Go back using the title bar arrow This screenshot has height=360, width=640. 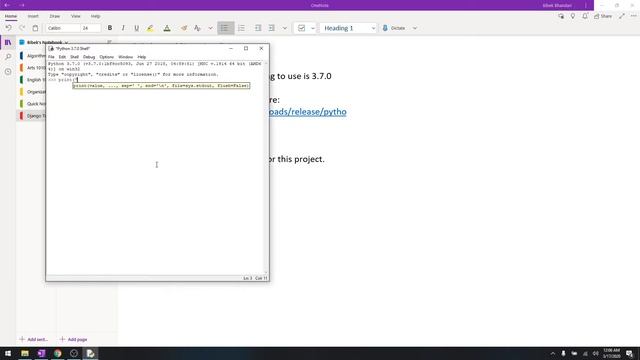(7, 5)
